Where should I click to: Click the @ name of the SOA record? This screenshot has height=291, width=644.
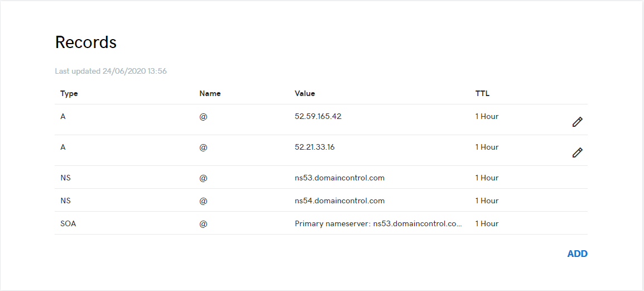coord(203,225)
